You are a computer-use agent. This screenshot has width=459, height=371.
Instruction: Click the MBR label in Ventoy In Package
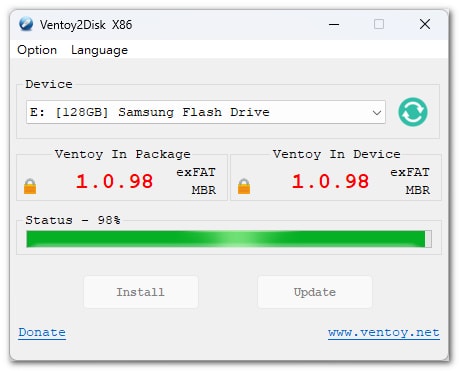pyautogui.click(x=204, y=190)
